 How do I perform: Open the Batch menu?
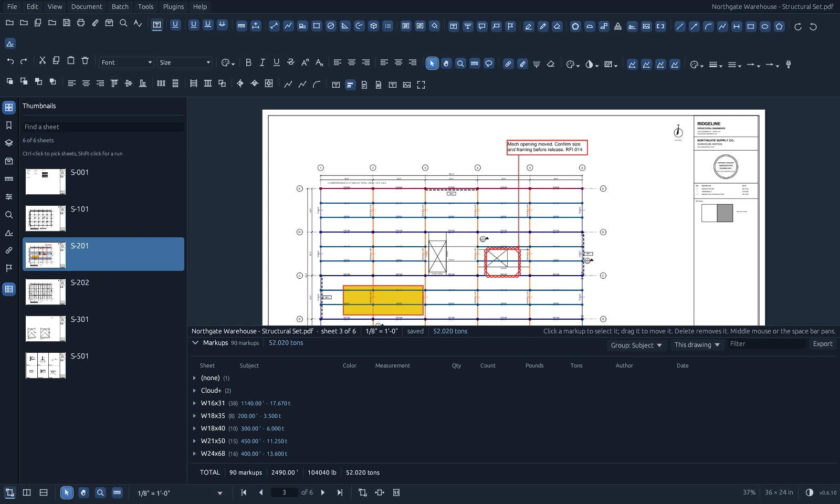coord(120,6)
